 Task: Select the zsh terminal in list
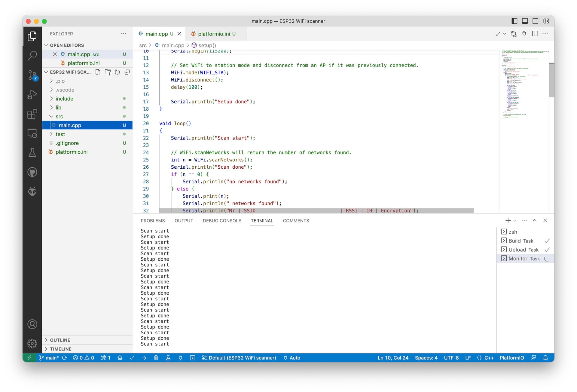(x=525, y=232)
